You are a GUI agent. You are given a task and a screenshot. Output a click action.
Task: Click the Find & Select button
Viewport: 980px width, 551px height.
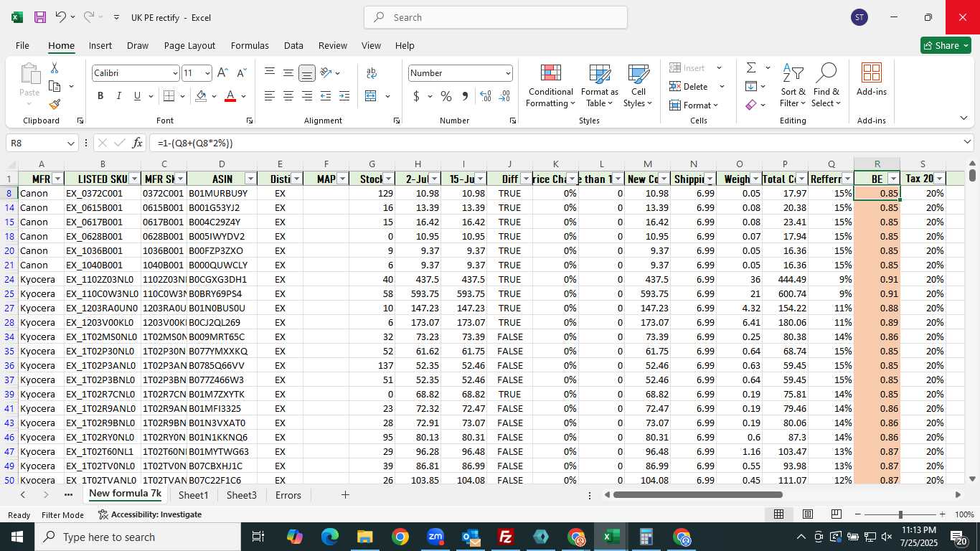[x=826, y=86]
